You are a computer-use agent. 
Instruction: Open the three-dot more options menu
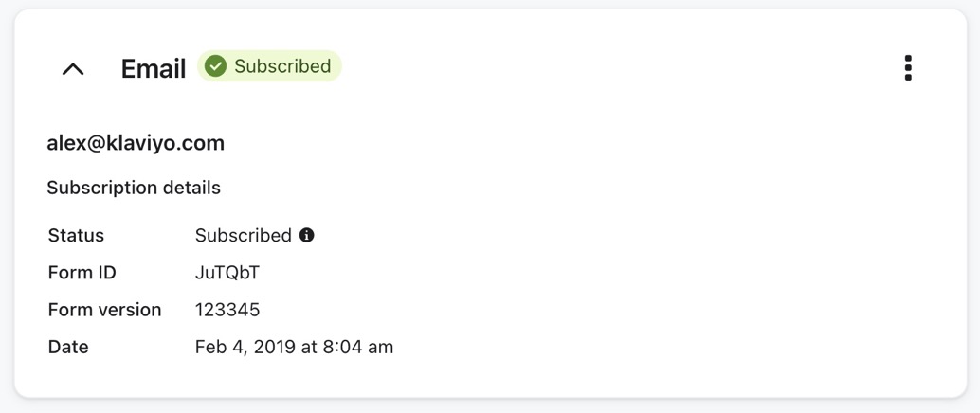pos(908,67)
